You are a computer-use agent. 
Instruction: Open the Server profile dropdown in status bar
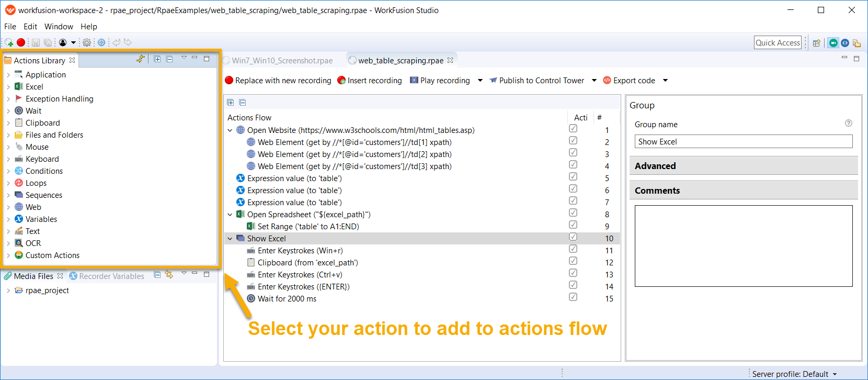(835, 374)
